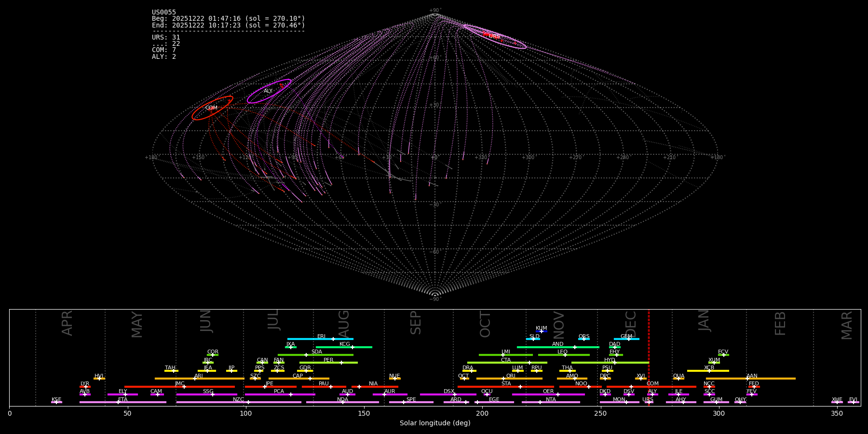Screen dimensions: 868x434
Task: Select the End timestamp line in header
Action: pyautogui.click(x=229, y=25)
